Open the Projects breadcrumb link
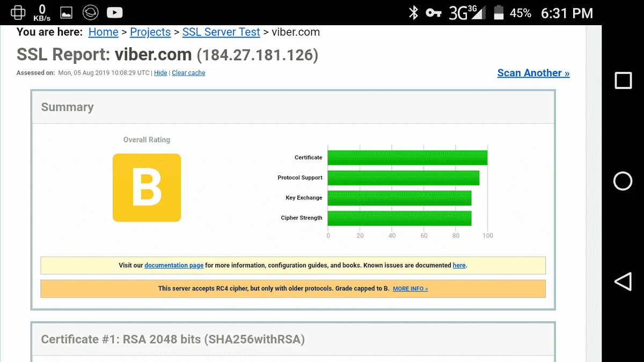644x362 pixels. [x=150, y=32]
